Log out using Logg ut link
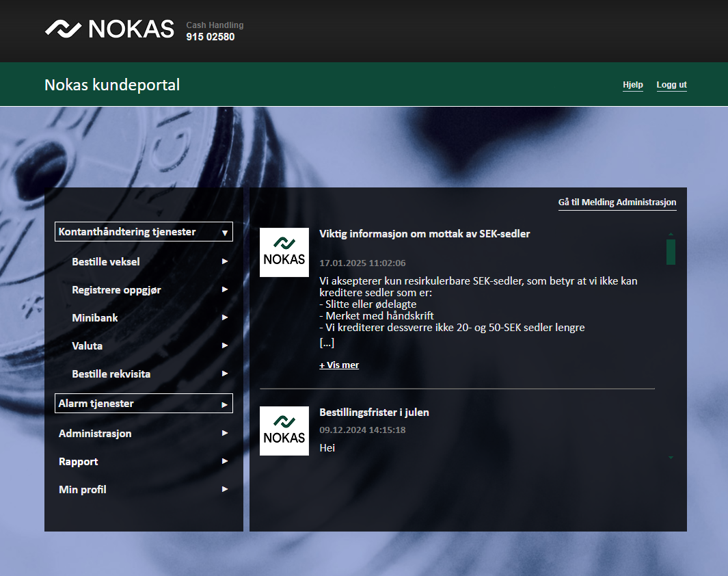Image resolution: width=728 pixels, height=576 pixels. click(671, 85)
